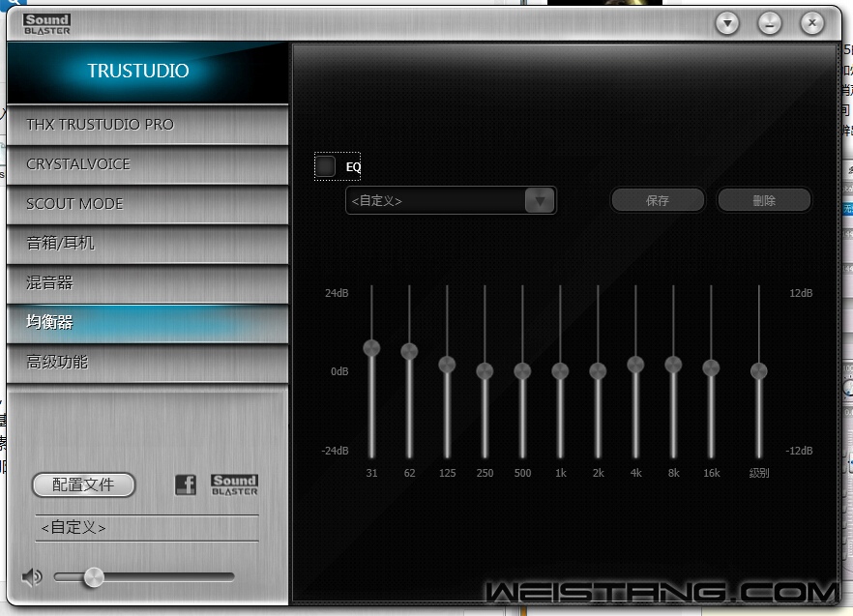Open the <自定义> profile field under 配置文件
This screenshot has height=616, width=853.
(147, 527)
